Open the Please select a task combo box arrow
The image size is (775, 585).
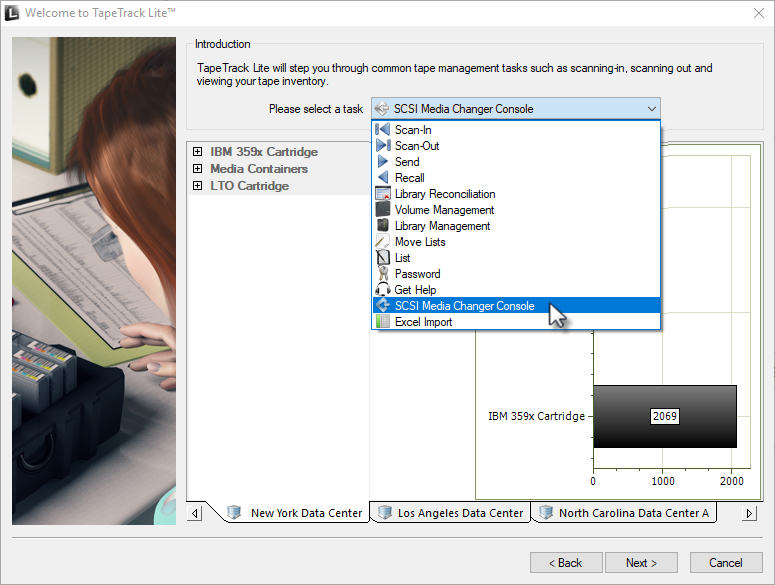[x=651, y=109]
